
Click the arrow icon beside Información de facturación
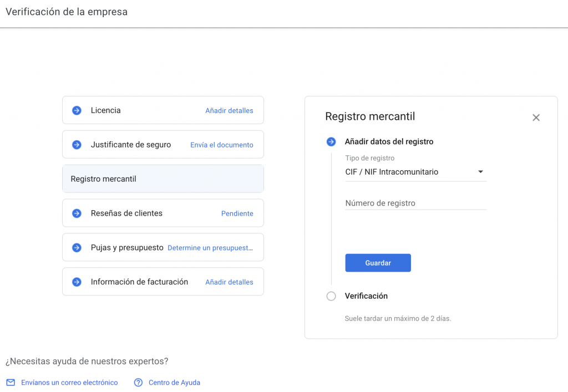coord(77,282)
